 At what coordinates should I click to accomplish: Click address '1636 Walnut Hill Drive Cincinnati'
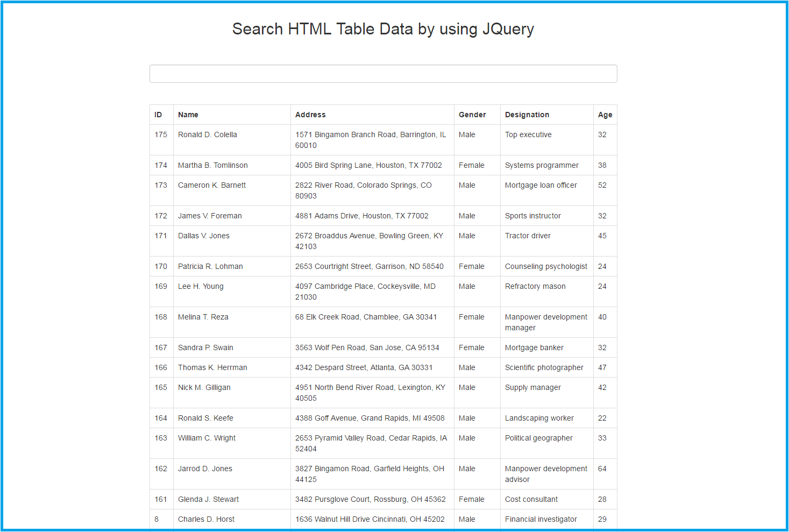[x=370, y=519]
